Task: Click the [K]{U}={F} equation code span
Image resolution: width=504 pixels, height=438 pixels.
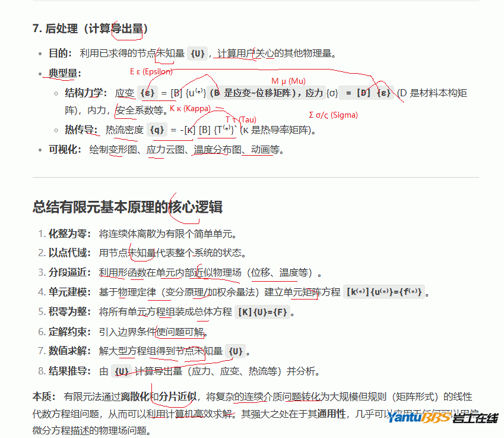Action: [x=263, y=312]
